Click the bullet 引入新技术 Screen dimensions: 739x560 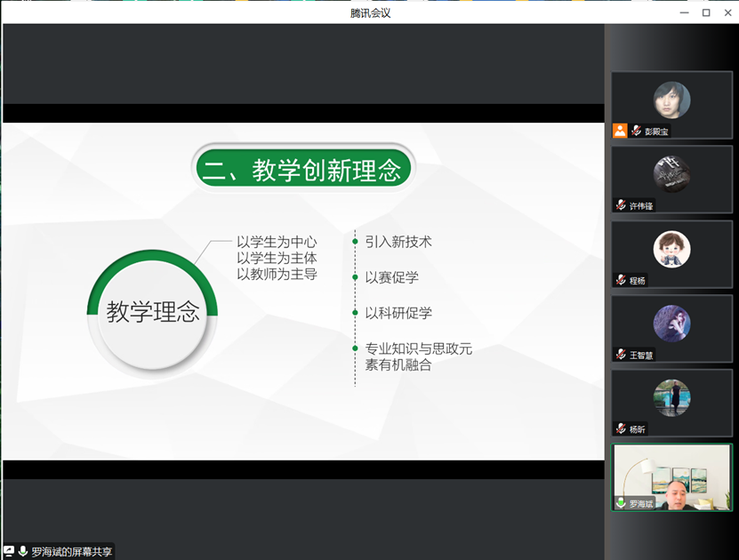(x=398, y=242)
